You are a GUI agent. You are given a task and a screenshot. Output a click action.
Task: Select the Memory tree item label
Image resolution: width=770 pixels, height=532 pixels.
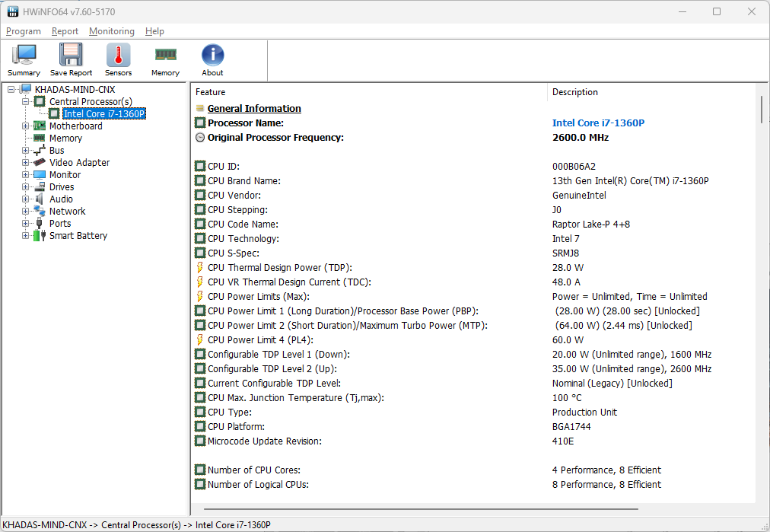(x=65, y=138)
